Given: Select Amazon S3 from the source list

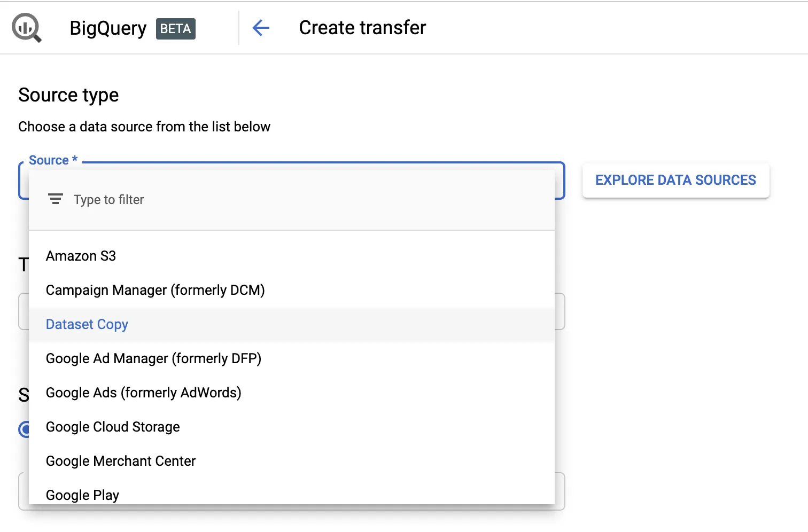Looking at the screenshot, I should (x=81, y=256).
